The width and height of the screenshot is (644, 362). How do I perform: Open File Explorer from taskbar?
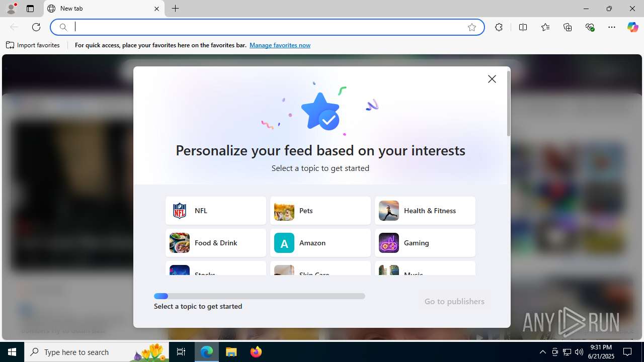click(x=231, y=352)
